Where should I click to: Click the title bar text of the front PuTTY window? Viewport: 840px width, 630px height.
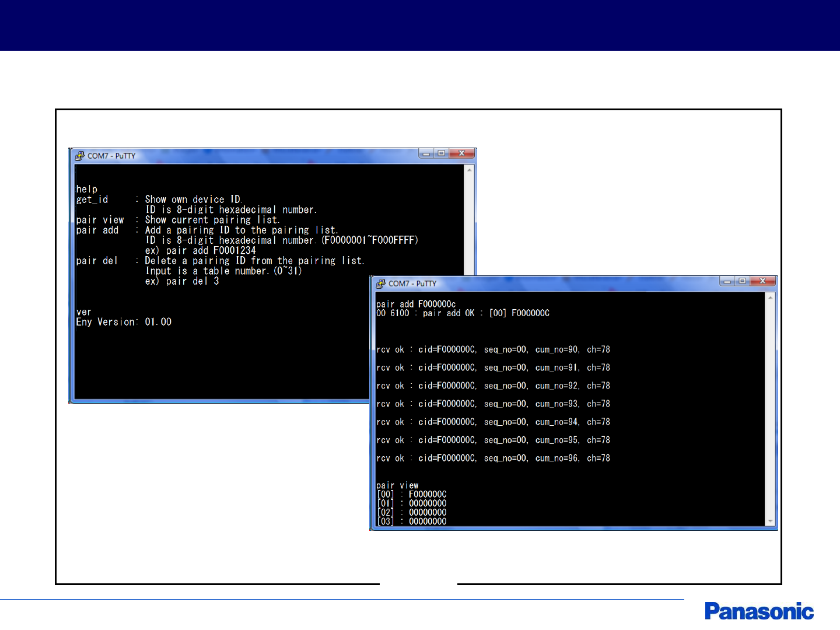[x=412, y=283]
